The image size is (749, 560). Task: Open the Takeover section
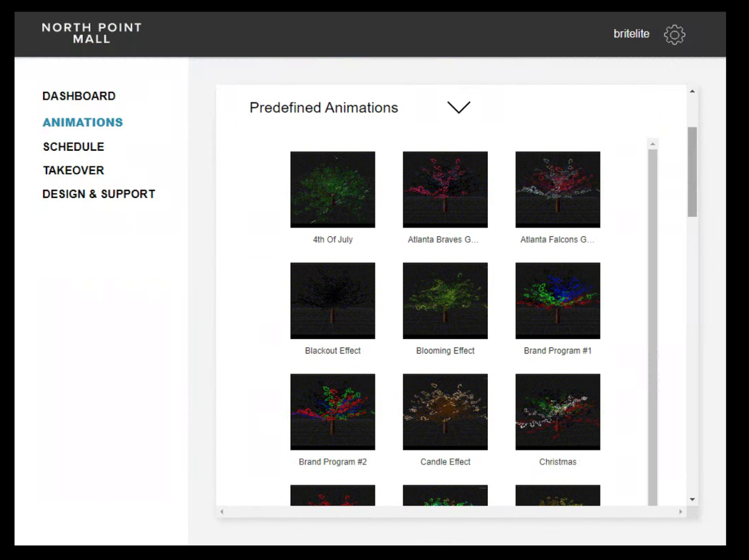pyautogui.click(x=74, y=170)
